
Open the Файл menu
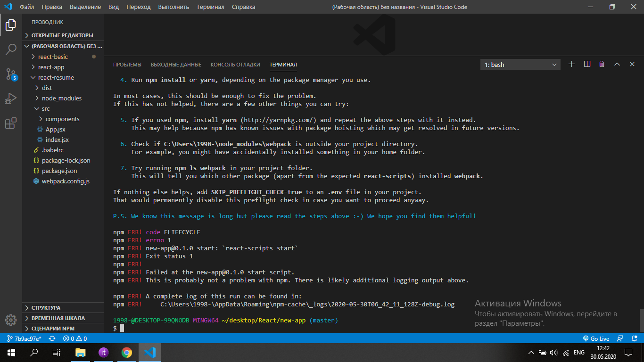click(x=27, y=7)
